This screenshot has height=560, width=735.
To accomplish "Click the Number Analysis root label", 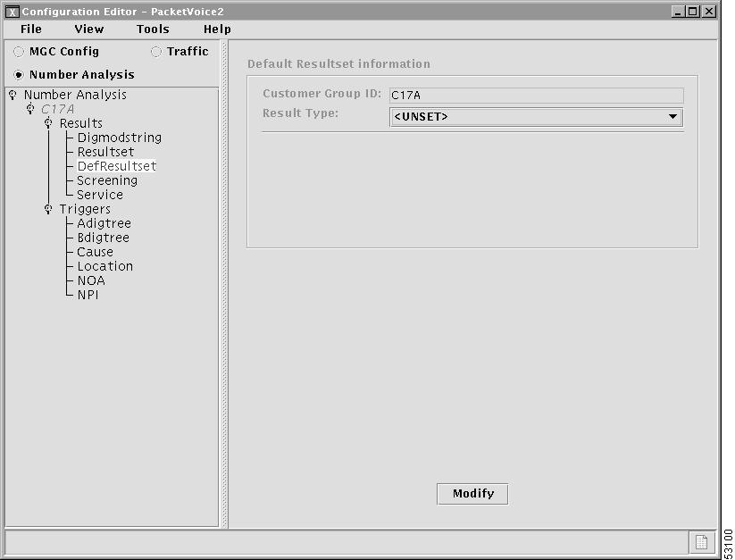I will click(x=75, y=96).
